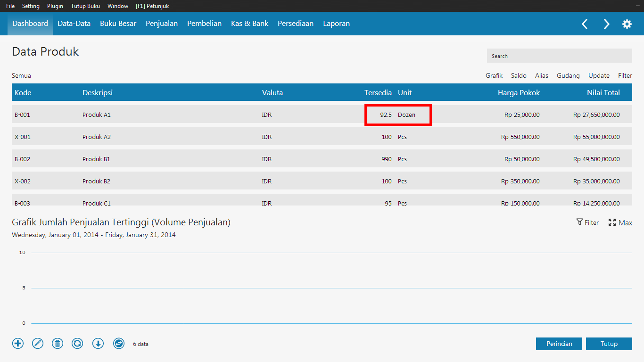Click the Rp 550,000.00 cost price
Screen dimensions: 644x362
520,137
